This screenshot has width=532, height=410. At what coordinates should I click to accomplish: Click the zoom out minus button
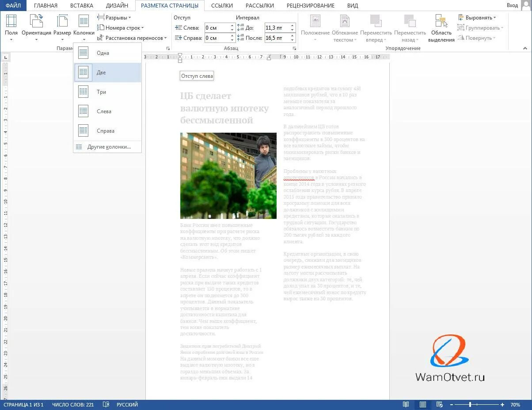(x=451, y=405)
